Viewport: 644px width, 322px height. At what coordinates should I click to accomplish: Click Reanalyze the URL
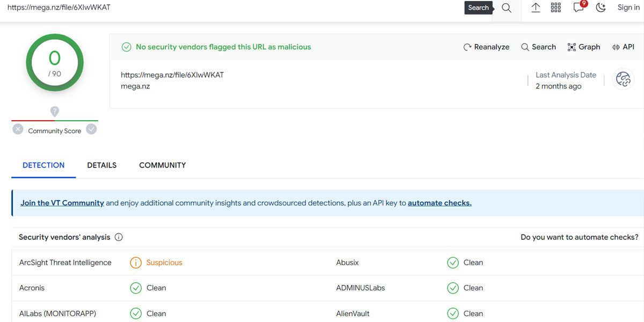tap(486, 47)
